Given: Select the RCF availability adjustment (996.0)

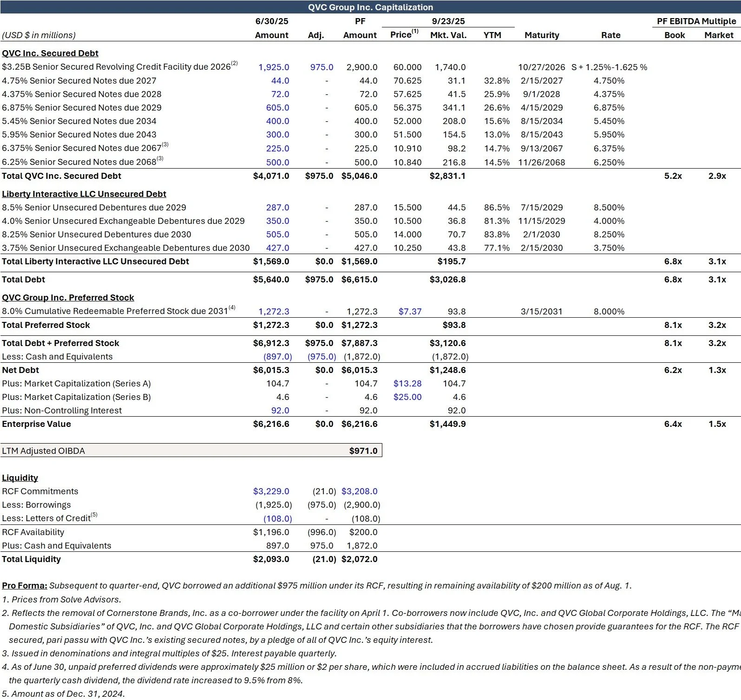Looking at the screenshot, I should point(321,532).
